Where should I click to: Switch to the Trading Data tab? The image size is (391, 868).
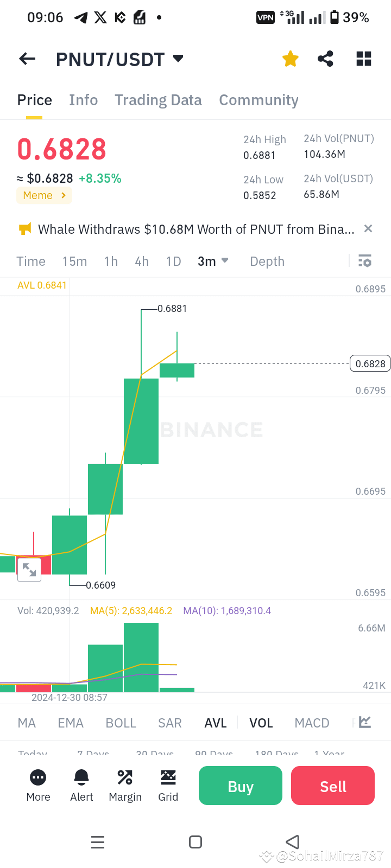pos(157,100)
